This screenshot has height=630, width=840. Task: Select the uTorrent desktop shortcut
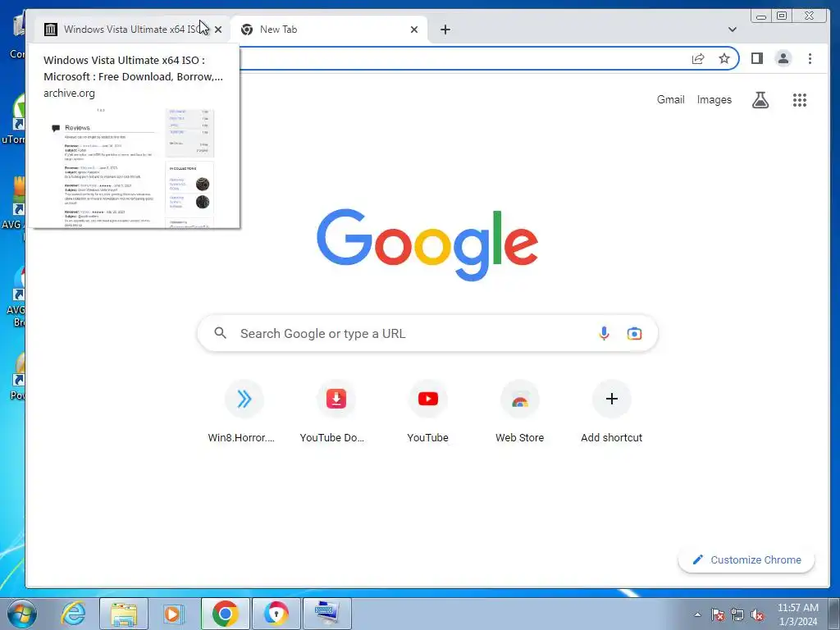coord(15,119)
